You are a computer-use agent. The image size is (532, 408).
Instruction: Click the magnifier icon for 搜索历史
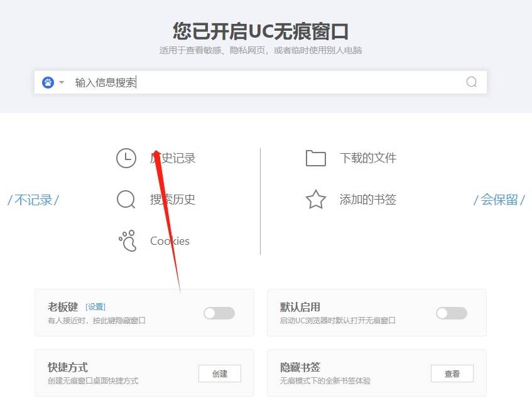[x=126, y=200]
